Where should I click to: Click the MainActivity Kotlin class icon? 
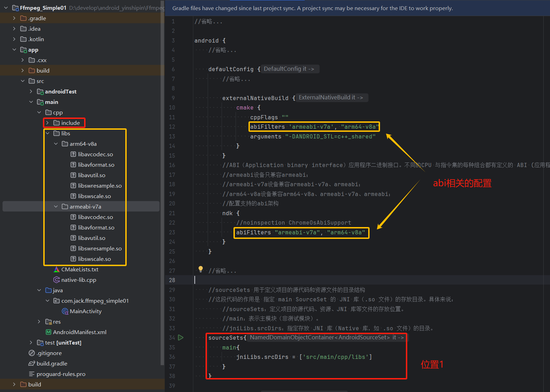65,311
